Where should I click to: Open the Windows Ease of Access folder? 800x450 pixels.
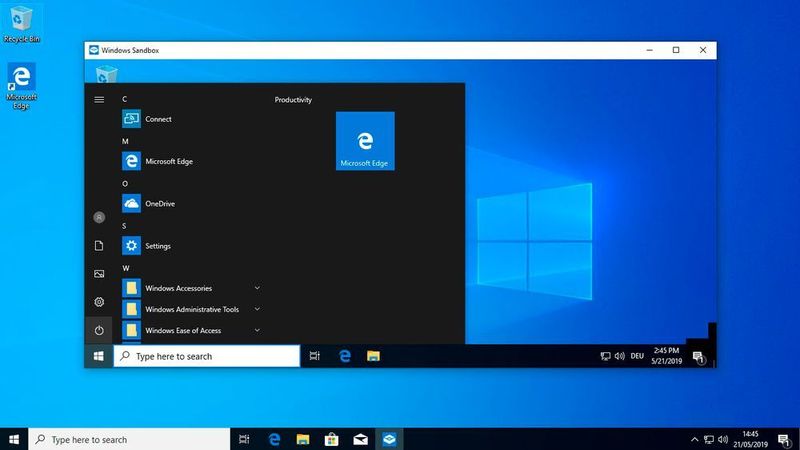click(x=191, y=331)
